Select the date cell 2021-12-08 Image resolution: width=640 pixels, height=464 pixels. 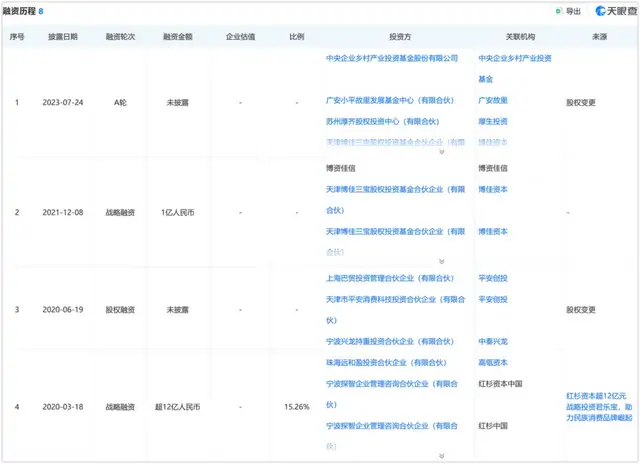[62, 213]
